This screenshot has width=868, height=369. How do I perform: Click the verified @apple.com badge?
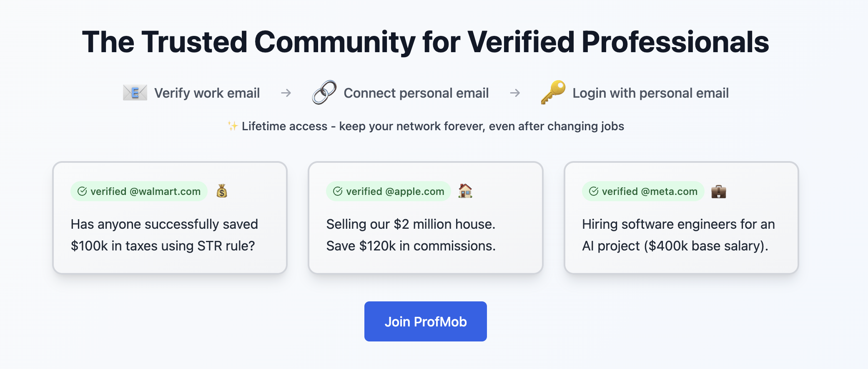388,191
